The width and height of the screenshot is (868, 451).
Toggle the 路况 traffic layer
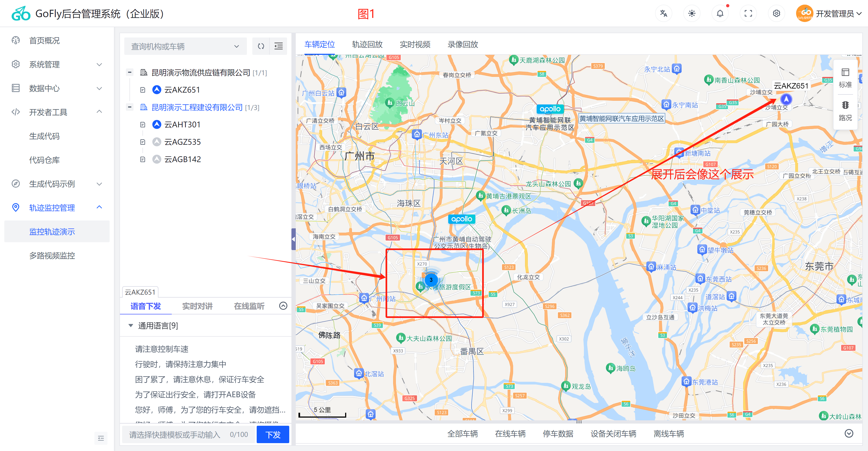(845, 111)
